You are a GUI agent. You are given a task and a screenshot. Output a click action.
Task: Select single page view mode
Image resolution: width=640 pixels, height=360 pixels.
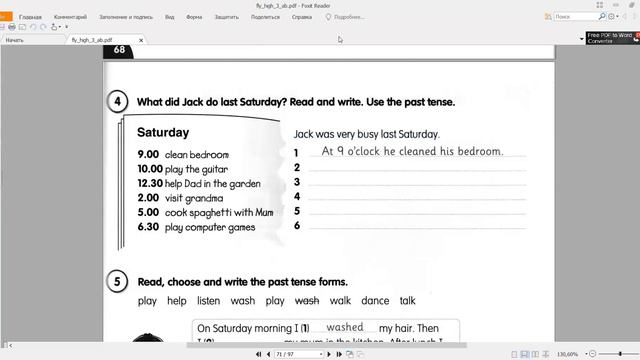[514, 354]
